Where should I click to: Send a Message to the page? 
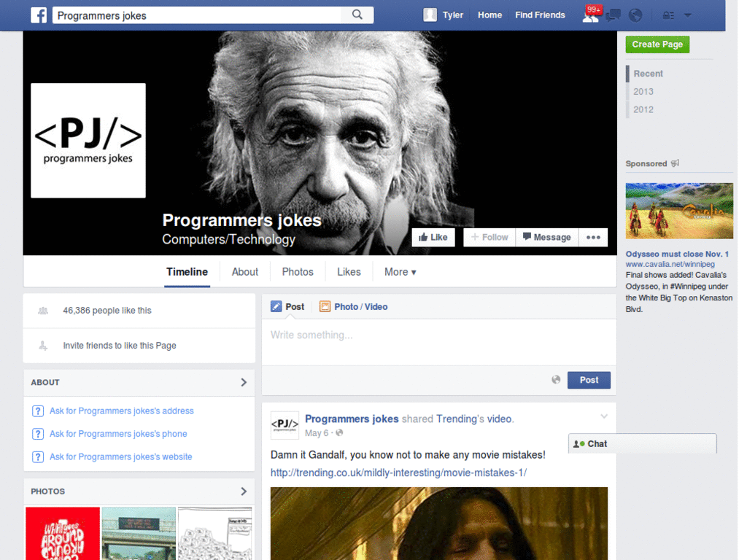click(547, 237)
